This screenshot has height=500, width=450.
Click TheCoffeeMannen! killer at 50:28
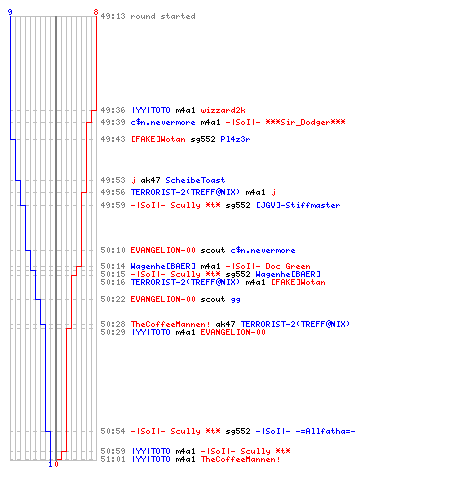(170, 324)
